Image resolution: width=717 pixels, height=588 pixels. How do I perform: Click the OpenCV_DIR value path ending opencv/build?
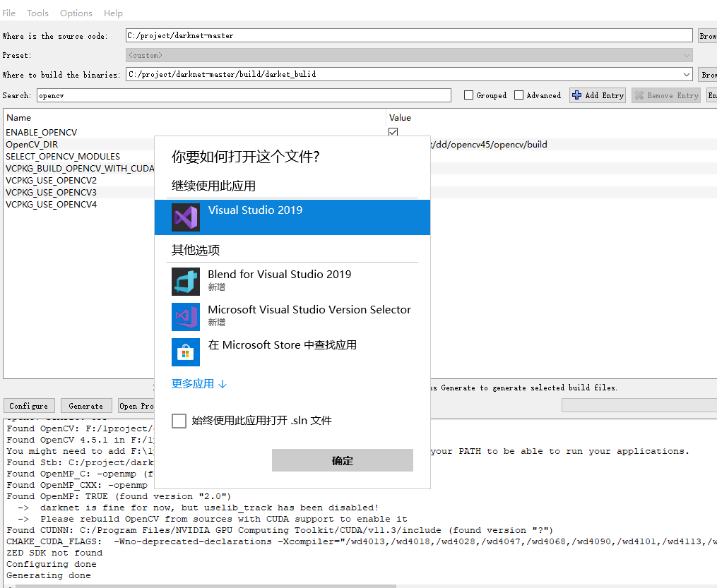coord(489,145)
